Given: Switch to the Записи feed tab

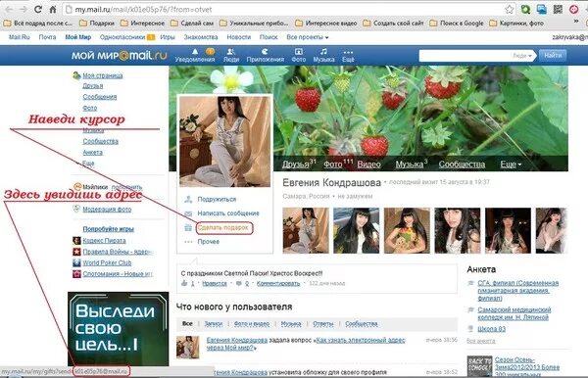Looking at the screenshot, I should pyautogui.click(x=213, y=324).
